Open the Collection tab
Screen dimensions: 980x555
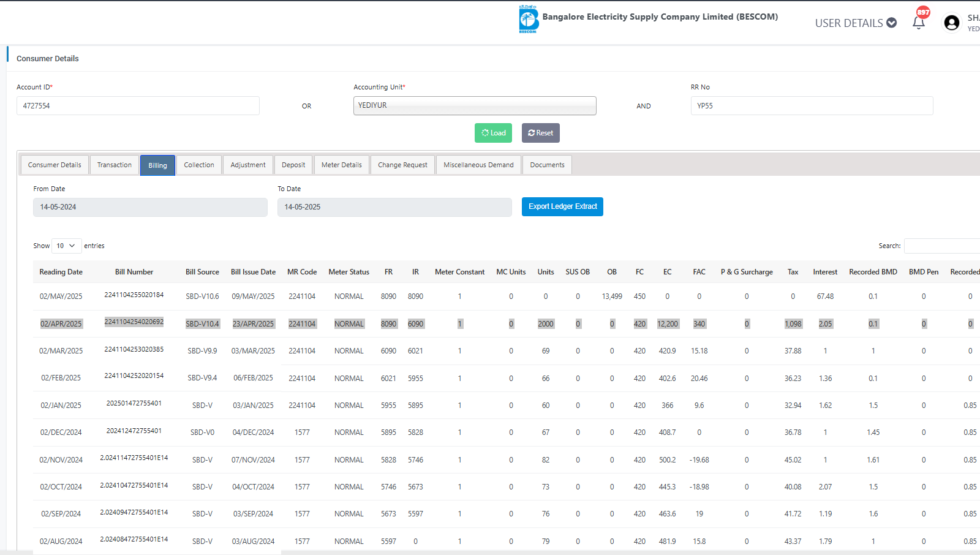click(x=199, y=165)
